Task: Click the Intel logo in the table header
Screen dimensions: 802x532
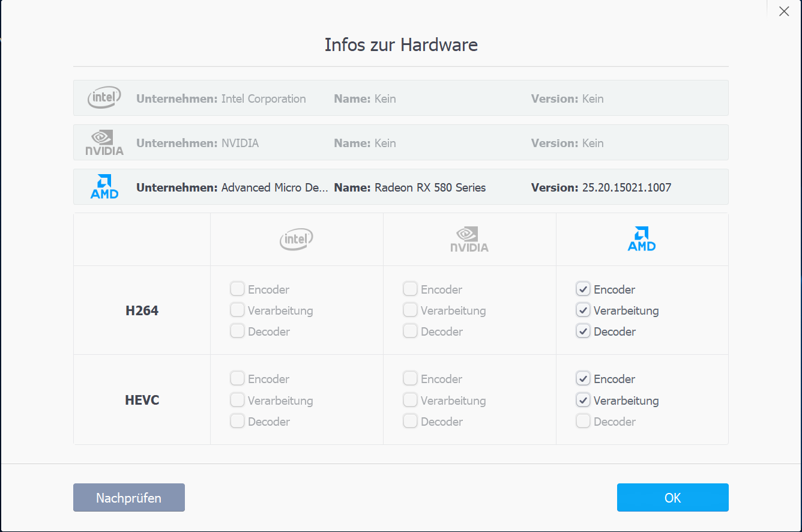Action: click(x=297, y=240)
